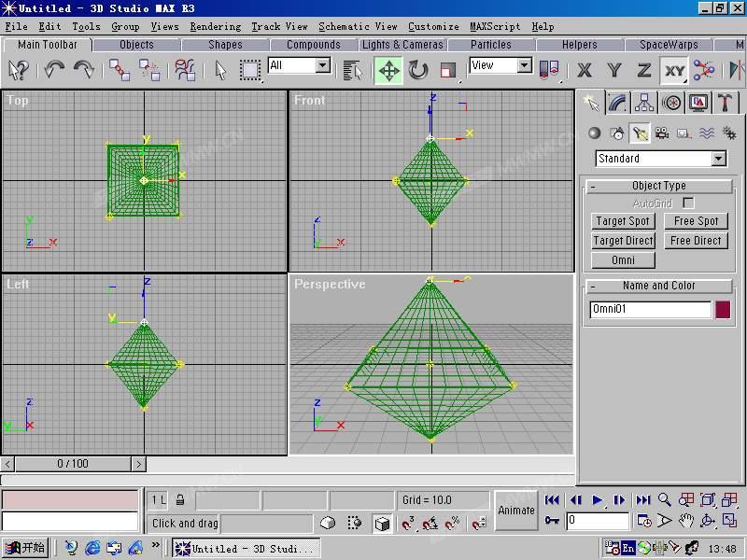
Task: Switch to the Lights & Cameras tab
Action: 402,45
